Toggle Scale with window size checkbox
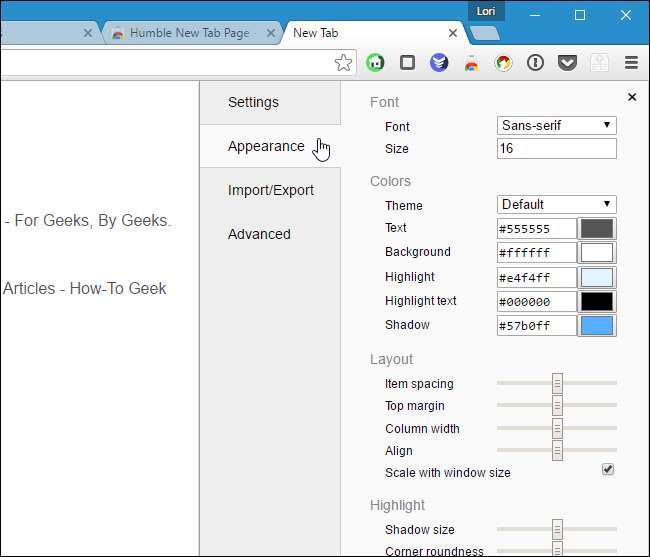 (x=608, y=470)
